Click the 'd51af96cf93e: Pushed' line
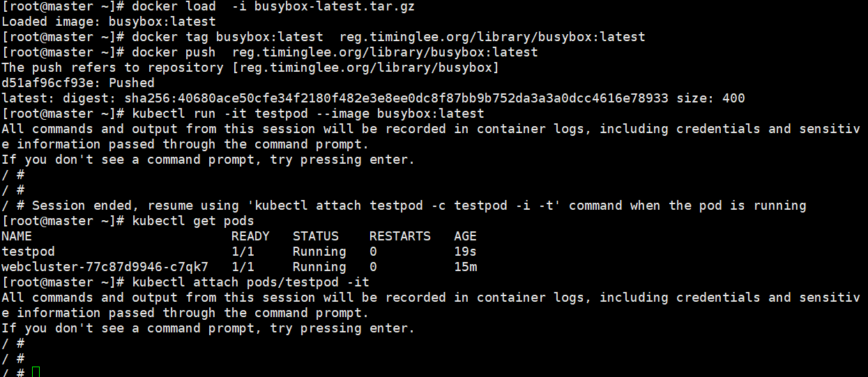This screenshot has width=868, height=377. point(78,83)
